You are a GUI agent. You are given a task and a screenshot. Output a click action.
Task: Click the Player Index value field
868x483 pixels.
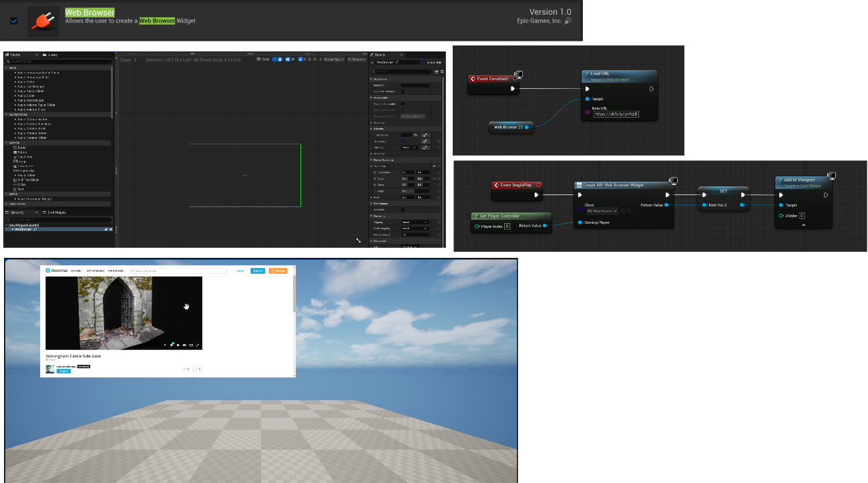(507, 226)
